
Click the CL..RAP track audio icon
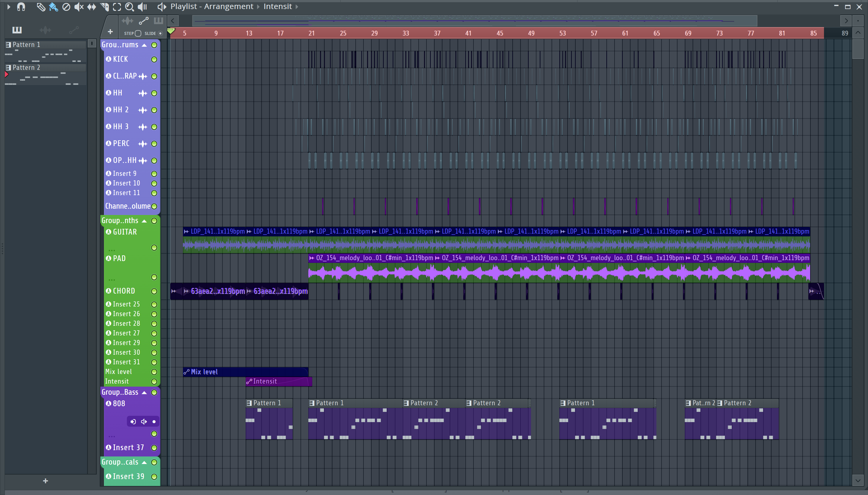(143, 76)
